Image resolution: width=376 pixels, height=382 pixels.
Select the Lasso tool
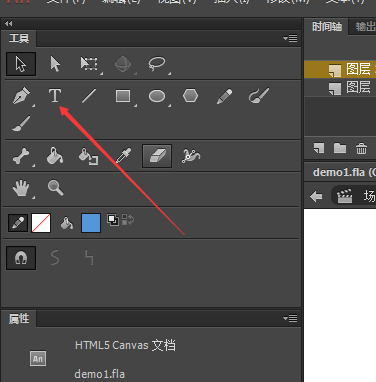pos(157,63)
